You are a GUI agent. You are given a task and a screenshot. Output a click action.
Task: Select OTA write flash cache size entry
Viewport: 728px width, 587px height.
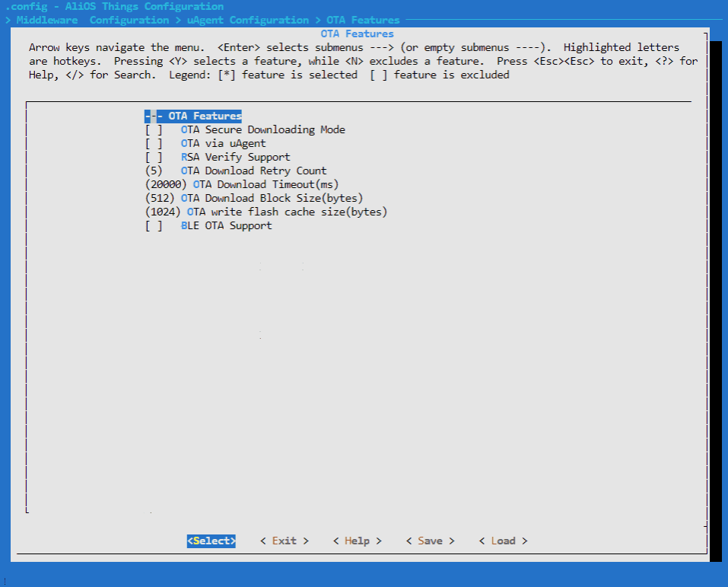(287, 212)
